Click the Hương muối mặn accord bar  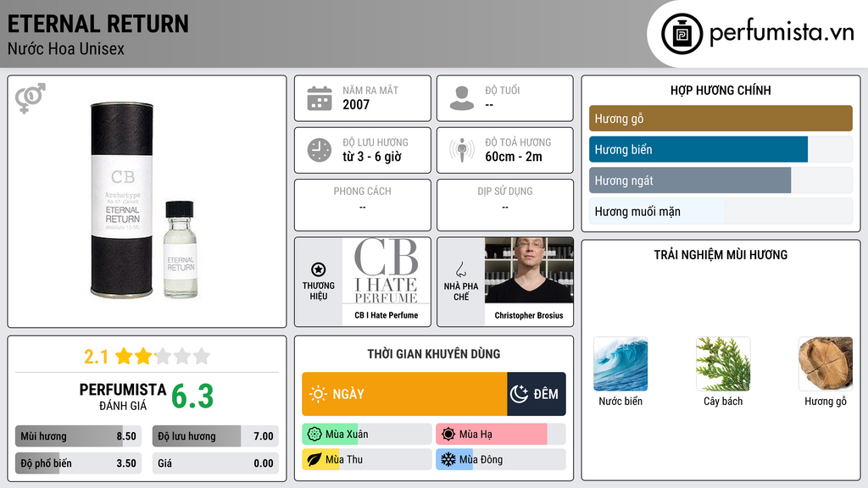pyautogui.click(x=721, y=211)
